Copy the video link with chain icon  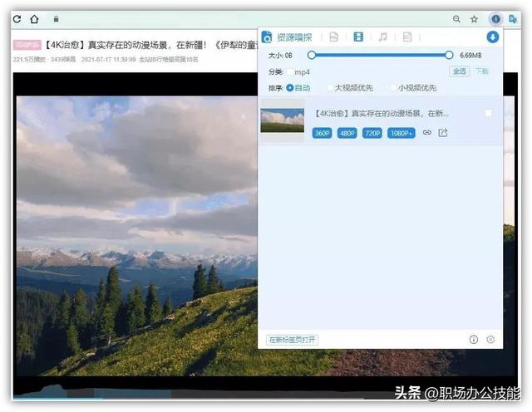pyautogui.click(x=427, y=133)
